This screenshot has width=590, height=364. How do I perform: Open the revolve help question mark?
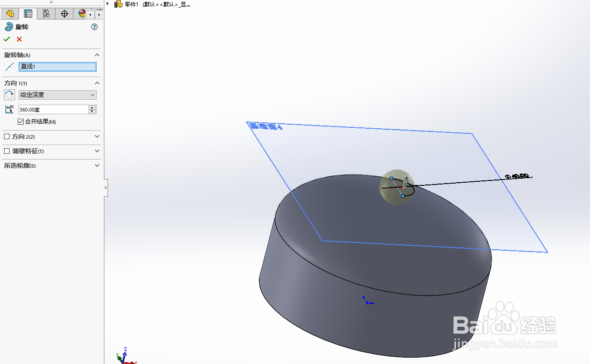(94, 27)
